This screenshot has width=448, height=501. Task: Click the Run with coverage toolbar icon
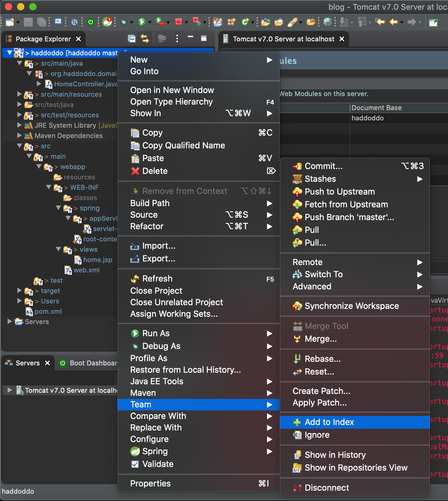(x=160, y=22)
